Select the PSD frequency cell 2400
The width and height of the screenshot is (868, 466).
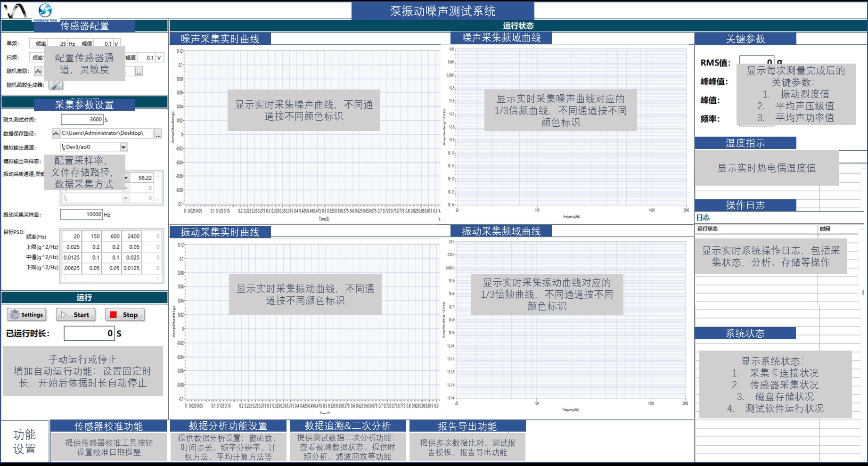tap(132, 236)
